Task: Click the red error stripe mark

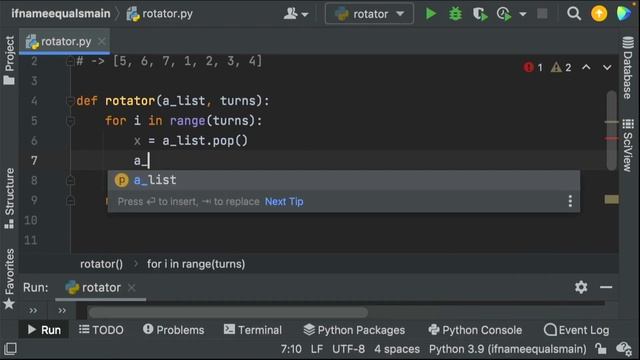Action: tap(611, 139)
